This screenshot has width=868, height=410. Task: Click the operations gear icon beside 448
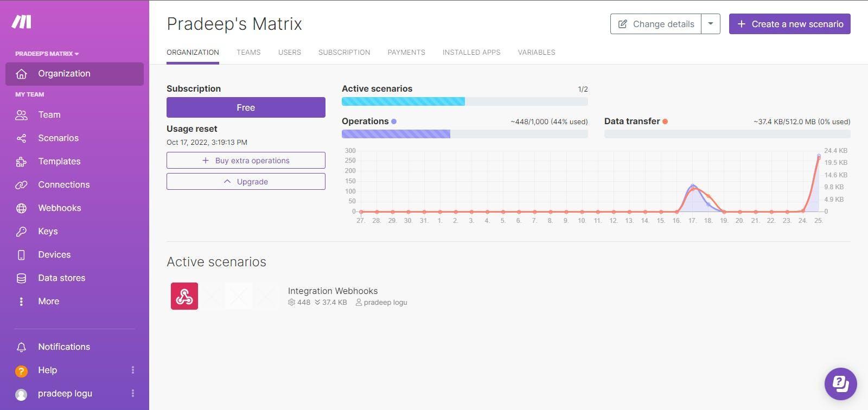[291, 303]
